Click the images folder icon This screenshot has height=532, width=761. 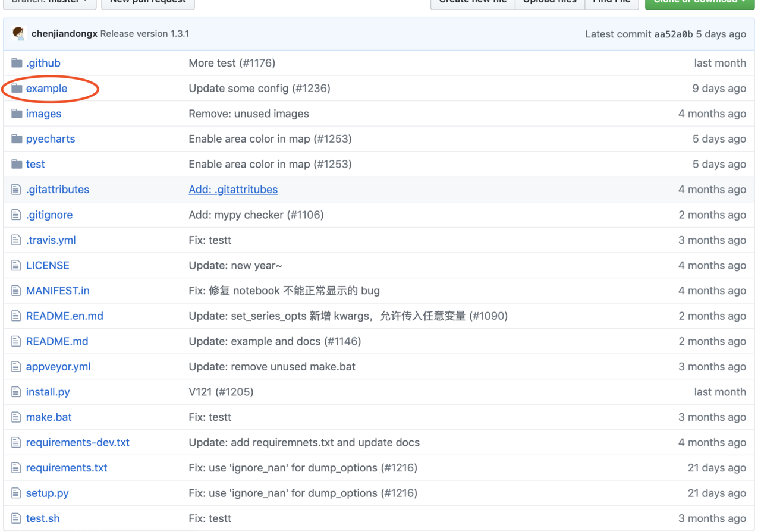tap(17, 114)
